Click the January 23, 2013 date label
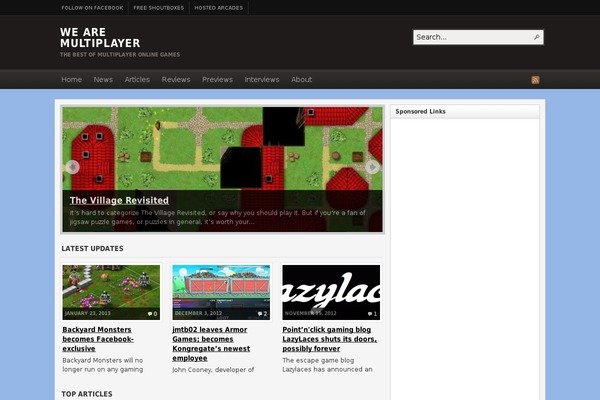 tap(88, 313)
